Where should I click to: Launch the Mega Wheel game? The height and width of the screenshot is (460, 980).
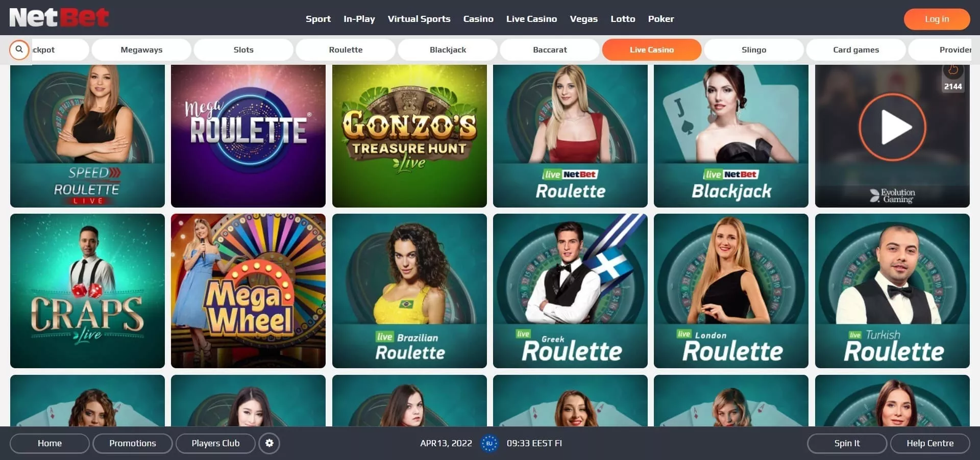248,291
